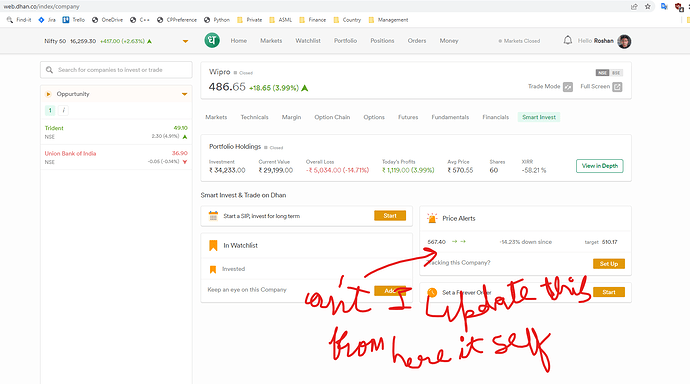The image size is (690, 384).
Task: Switch to the Financials tab
Action: (x=495, y=117)
